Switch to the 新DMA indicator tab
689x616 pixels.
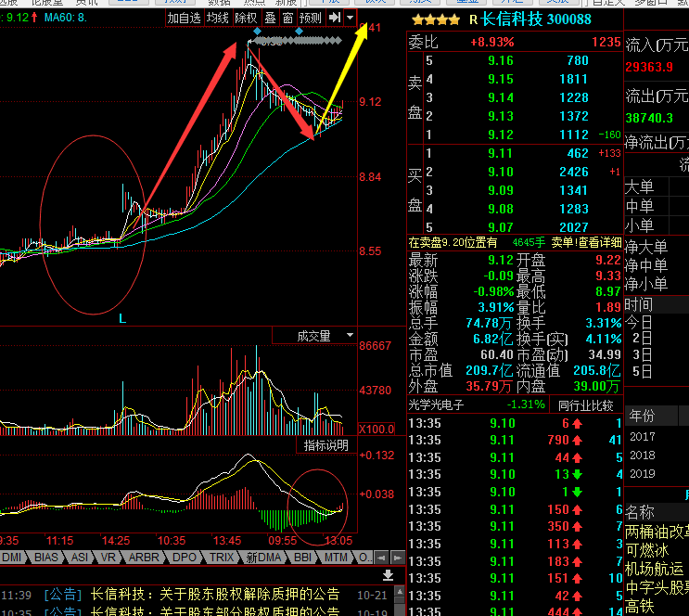[263, 558]
